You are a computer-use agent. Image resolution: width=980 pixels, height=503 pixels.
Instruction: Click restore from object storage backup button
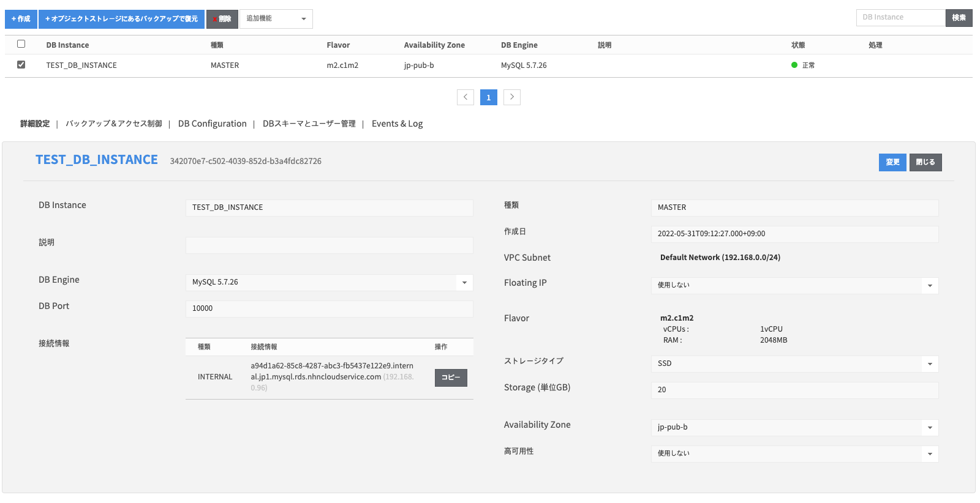[x=121, y=19]
